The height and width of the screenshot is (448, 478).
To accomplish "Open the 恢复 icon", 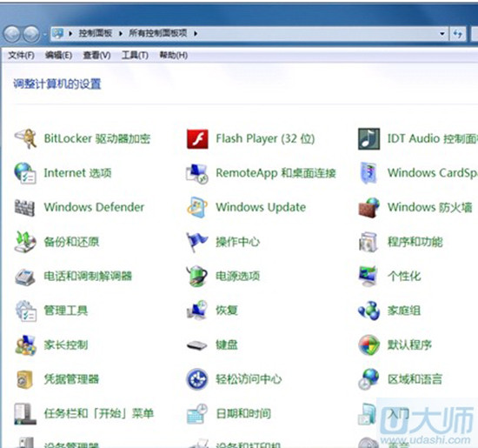I will [197, 311].
